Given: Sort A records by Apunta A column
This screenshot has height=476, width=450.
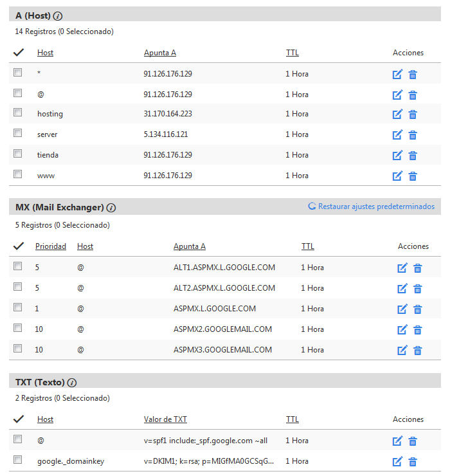Looking at the screenshot, I should (x=160, y=53).
